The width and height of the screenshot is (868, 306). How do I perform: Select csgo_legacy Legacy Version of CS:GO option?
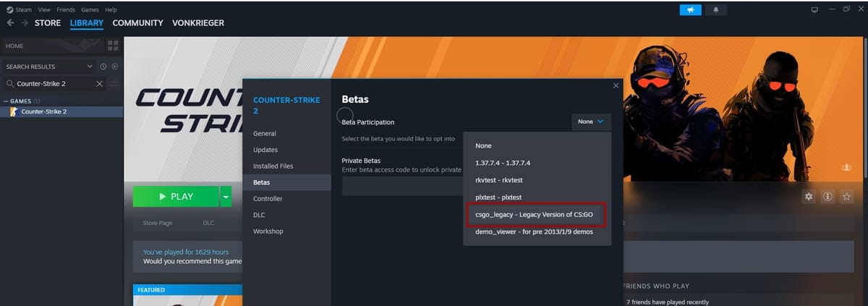534,215
